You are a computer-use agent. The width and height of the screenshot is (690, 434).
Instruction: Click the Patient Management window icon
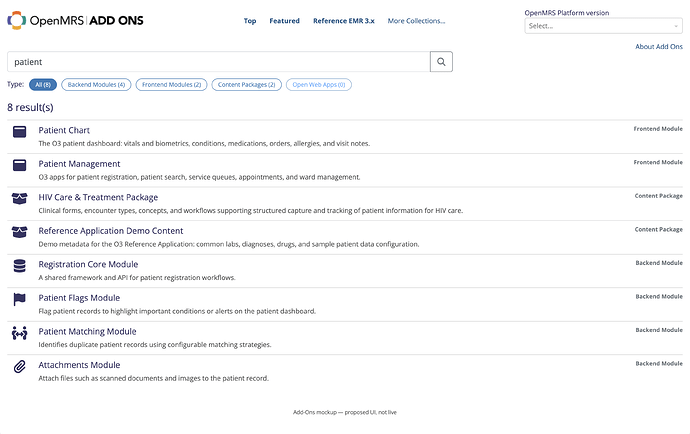tap(19, 165)
